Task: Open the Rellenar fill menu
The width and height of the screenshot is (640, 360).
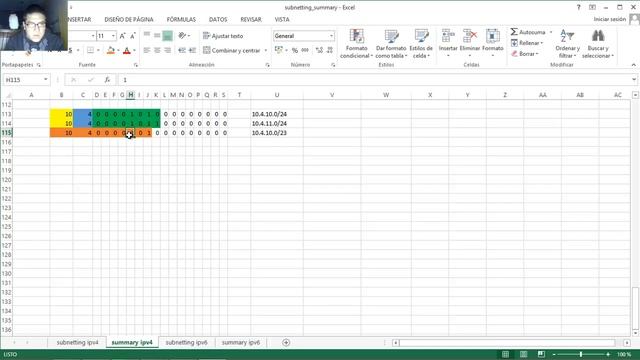Action: (527, 43)
